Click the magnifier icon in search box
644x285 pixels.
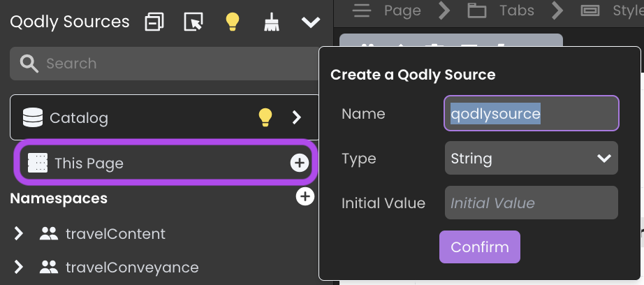(29, 64)
